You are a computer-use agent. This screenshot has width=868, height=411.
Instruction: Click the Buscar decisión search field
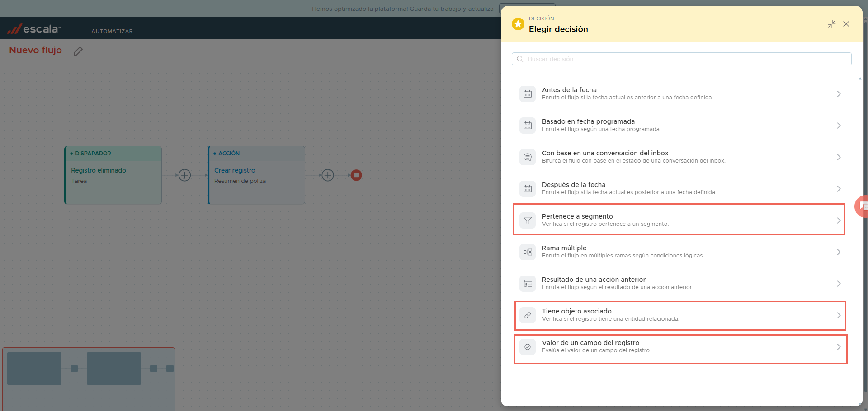[682, 59]
